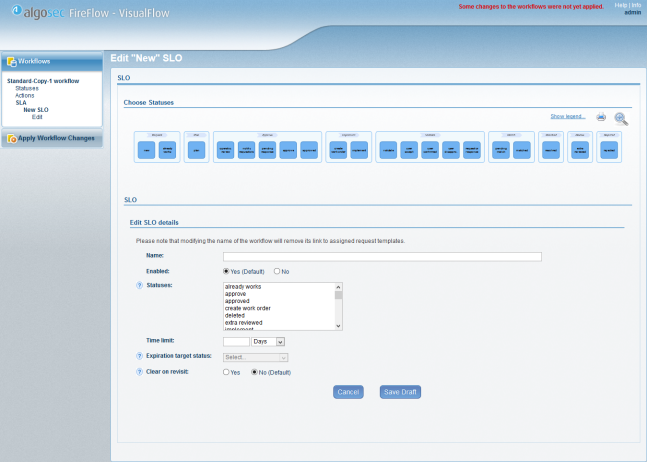Viewport: 647px width, 462px height.
Task: Select 'Yes' for Clear on revisit
Action: tap(226, 372)
